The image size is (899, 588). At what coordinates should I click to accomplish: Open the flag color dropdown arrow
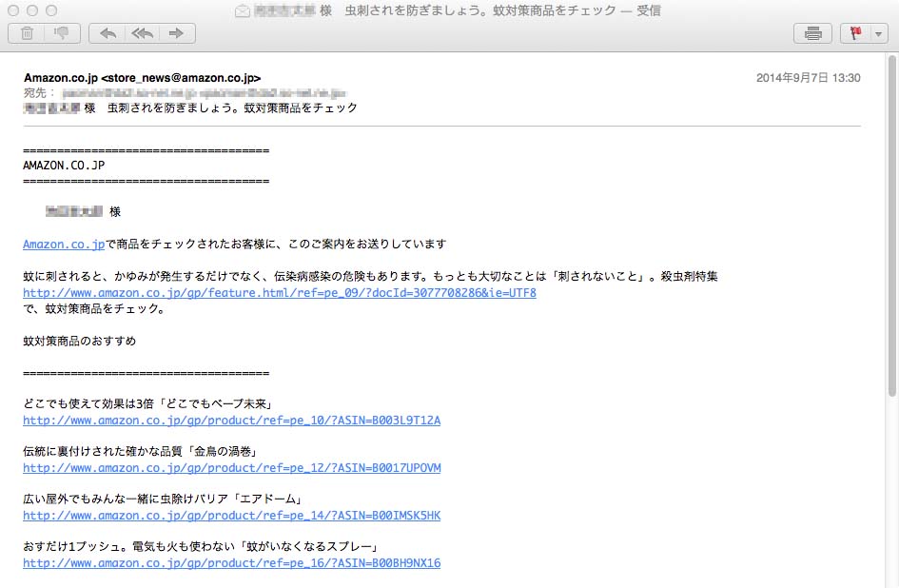[x=879, y=34]
